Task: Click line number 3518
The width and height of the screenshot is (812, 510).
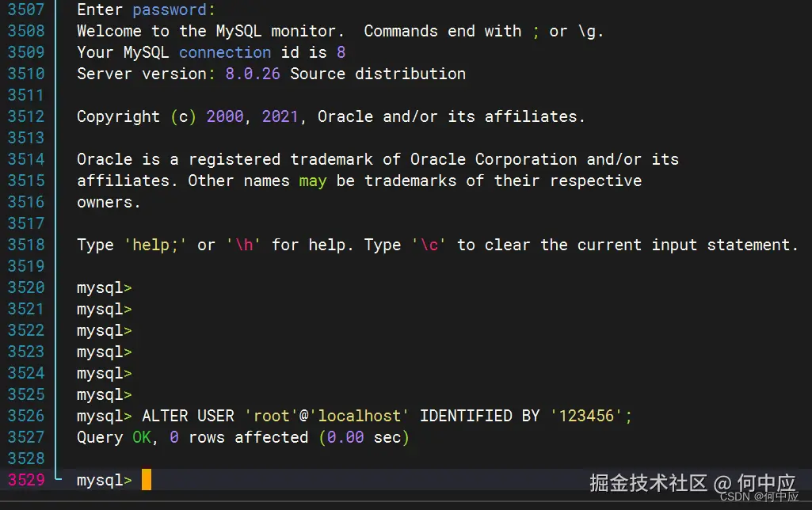Action: tap(26, 245)
